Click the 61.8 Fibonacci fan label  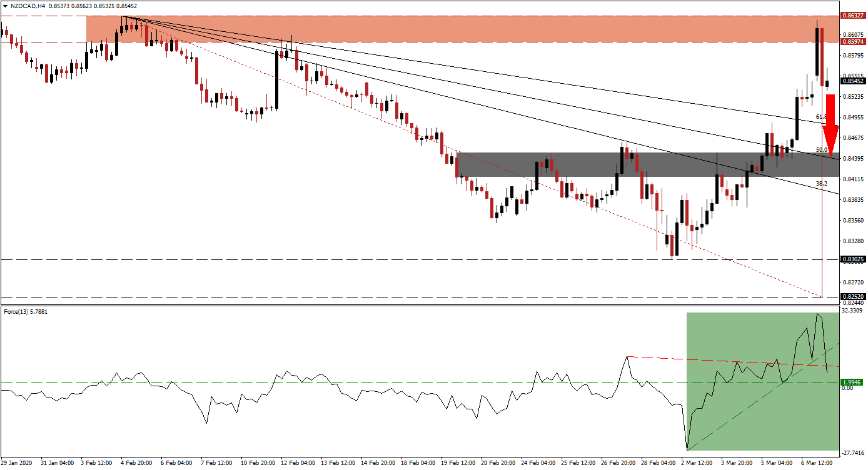pos(822,117)
